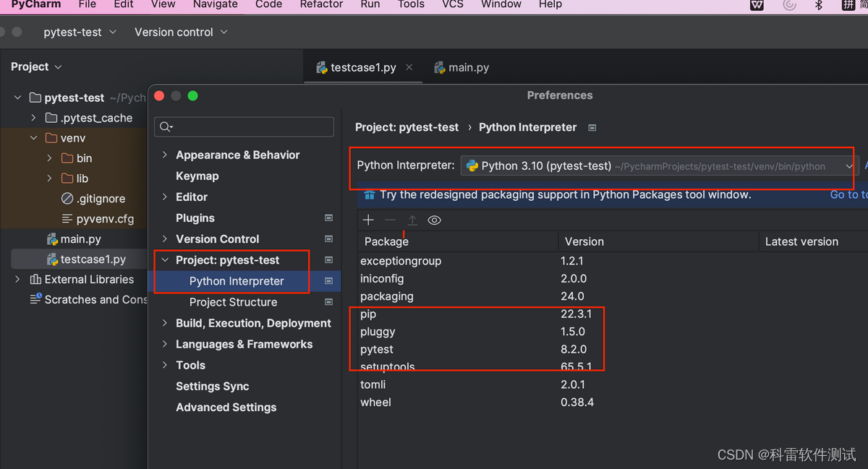Click project-level icon beside Project Structure
868x469 pixels.
(328, 301)
